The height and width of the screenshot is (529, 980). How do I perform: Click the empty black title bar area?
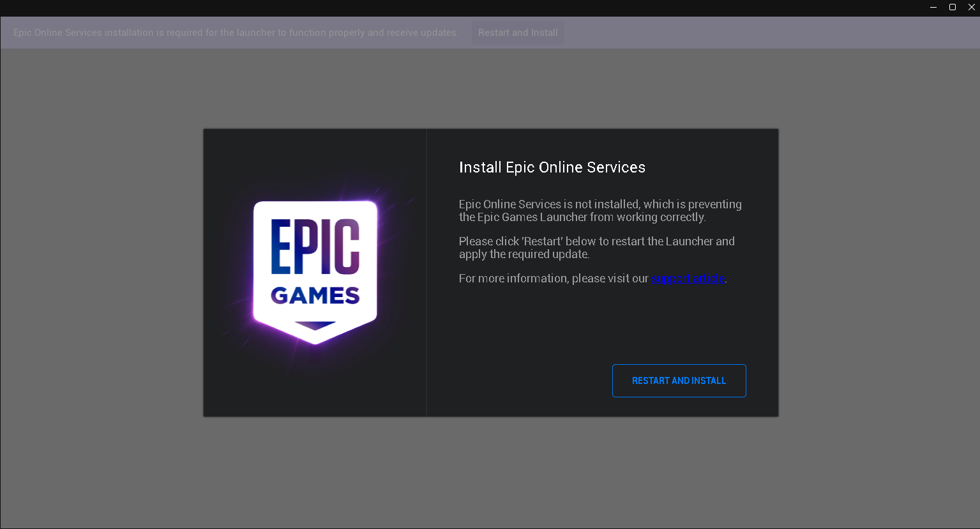tap(447, 8)
